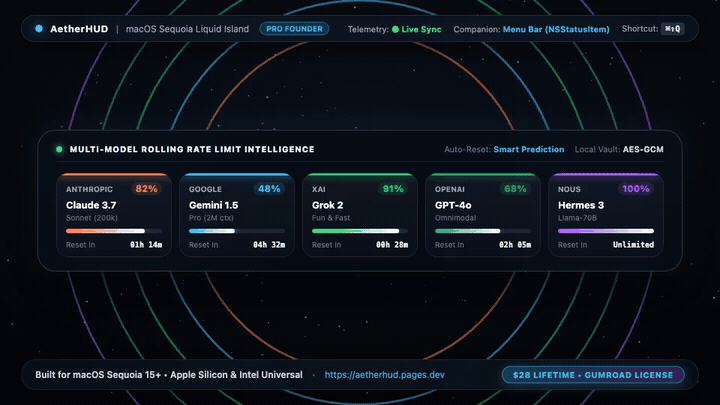Click the GOOGLE provider label
This screenshot has width=720, height=405.
click(x=205, y=189)
